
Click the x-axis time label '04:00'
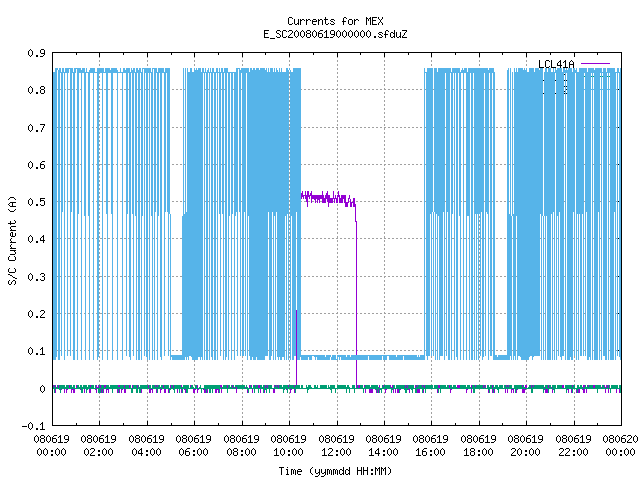click(x=146, y=452)
